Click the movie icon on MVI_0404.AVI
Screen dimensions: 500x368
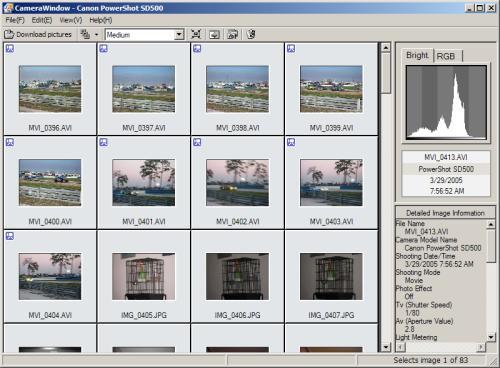[x=10, y=236]
